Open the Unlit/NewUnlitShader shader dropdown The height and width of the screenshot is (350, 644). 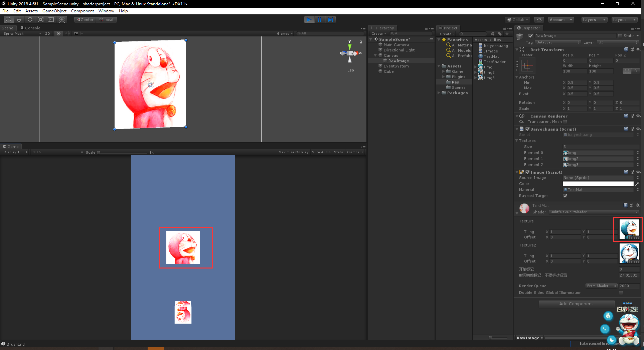click(595, 212)
